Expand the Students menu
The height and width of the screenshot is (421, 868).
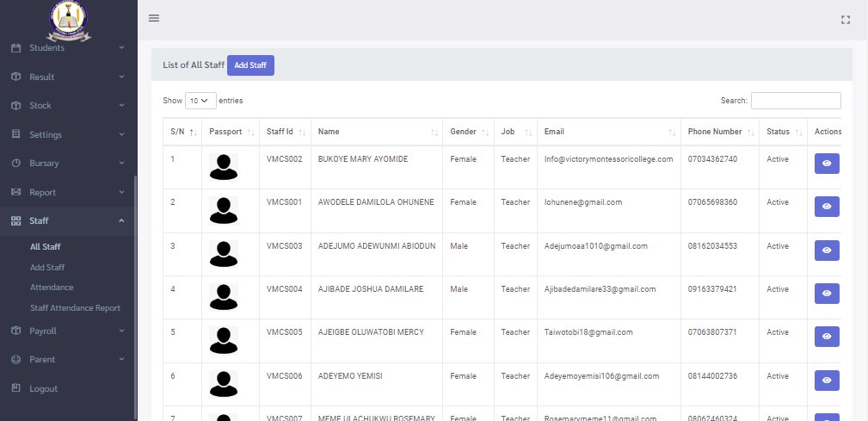[69, 48]
